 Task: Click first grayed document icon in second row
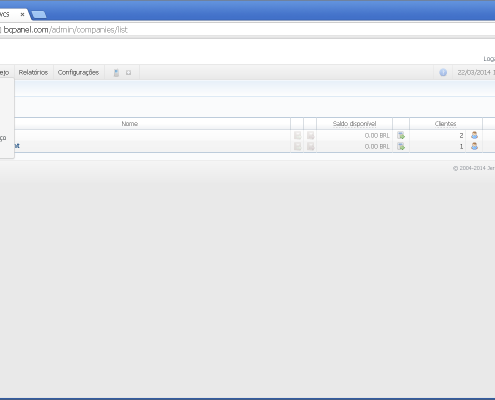297,146
